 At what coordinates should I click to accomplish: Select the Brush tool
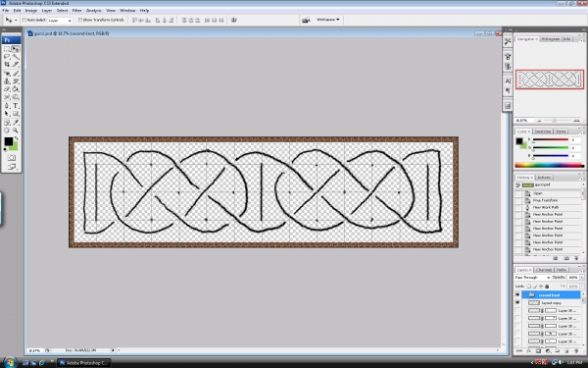pyautogui.click(x=16, y=74)
